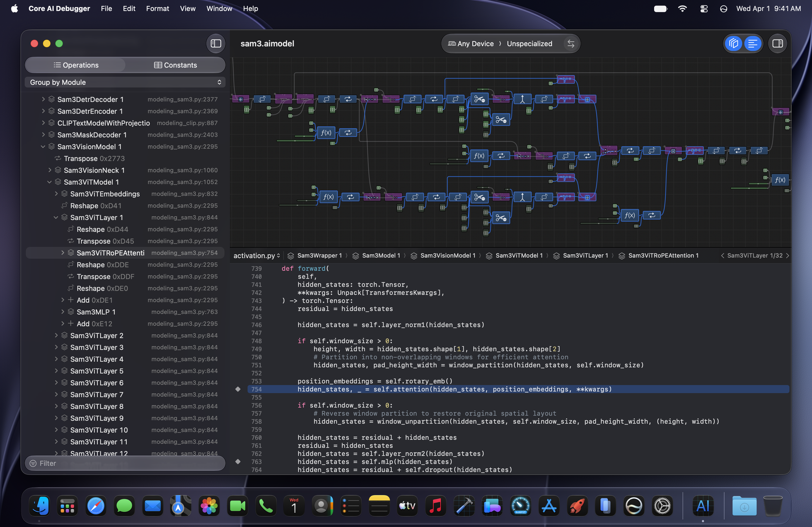
Task: Open the Any Device selector
Action: tap(471, 43)
